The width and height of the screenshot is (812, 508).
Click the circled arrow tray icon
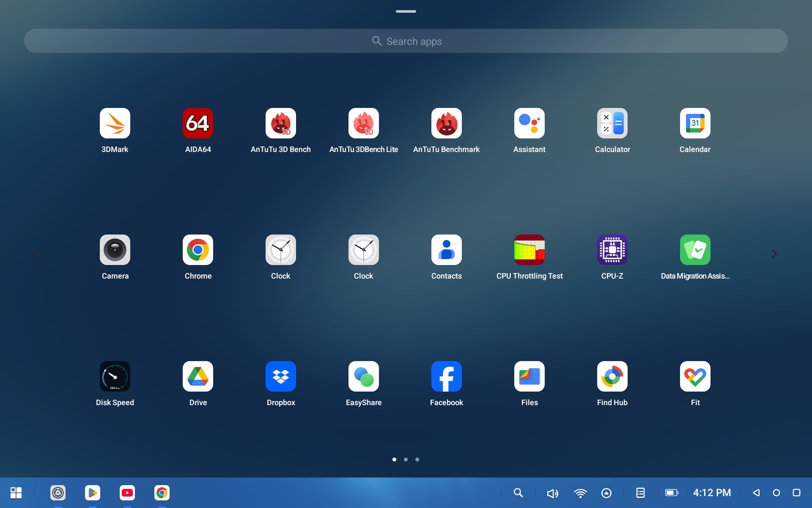[x=606, y=493]
